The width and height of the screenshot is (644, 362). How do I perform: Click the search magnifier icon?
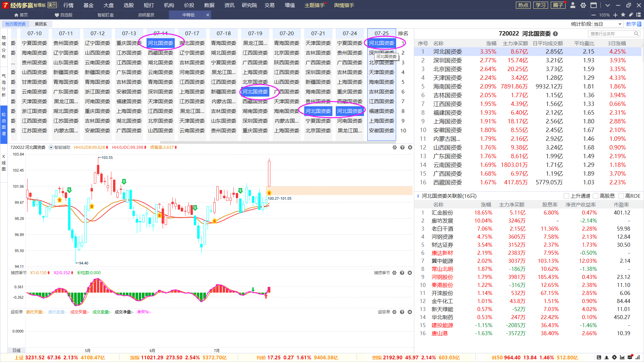[x=636, y=34]
